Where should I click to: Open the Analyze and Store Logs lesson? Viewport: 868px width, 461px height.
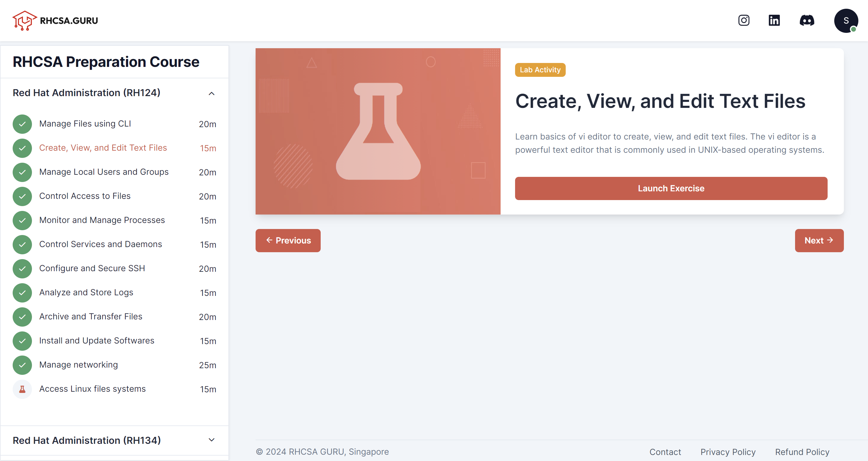pos(86,293)
